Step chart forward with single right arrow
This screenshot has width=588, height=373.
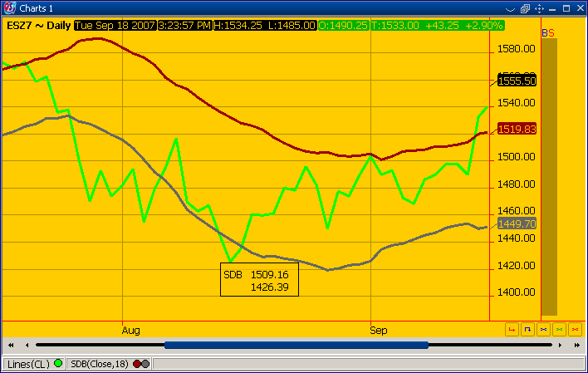(x=560, y=345)
